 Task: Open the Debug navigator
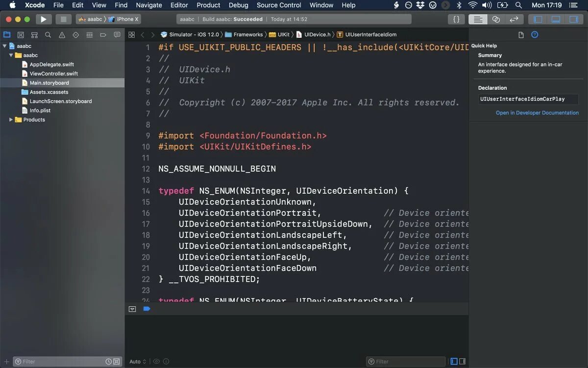pos(89,35)
